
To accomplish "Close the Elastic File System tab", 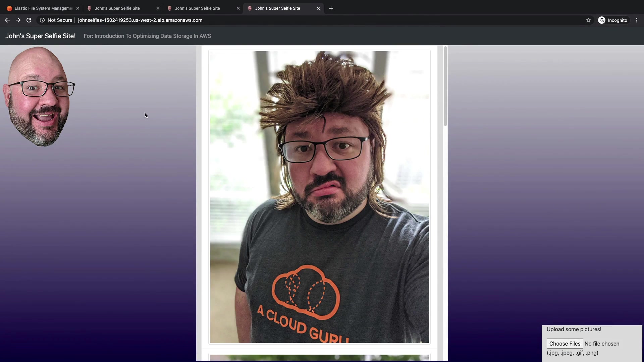I will coord(78,8).
